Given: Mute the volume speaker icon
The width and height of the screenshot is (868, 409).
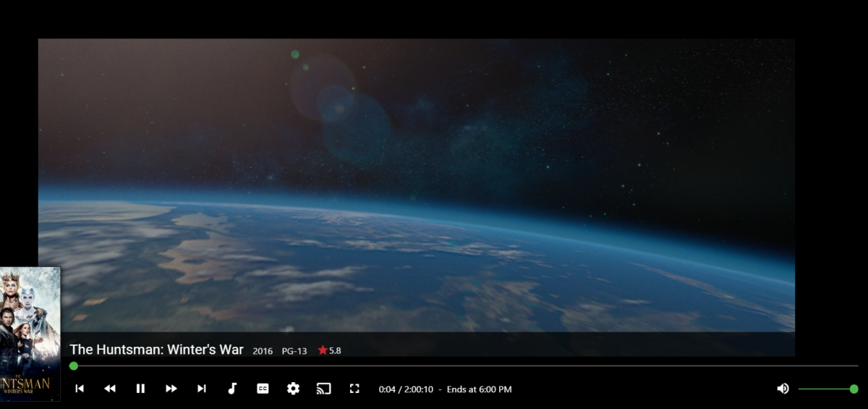Looking at the screenshot, I should coord(783,389).
